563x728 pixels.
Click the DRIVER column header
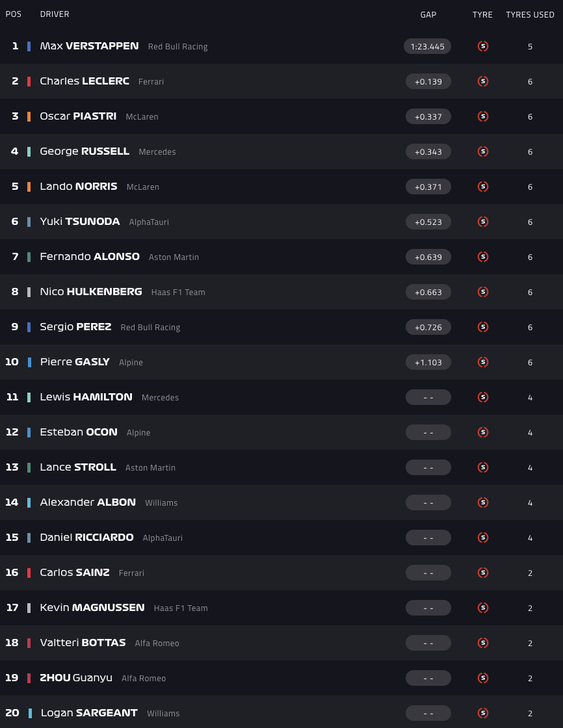coord(55,14)
